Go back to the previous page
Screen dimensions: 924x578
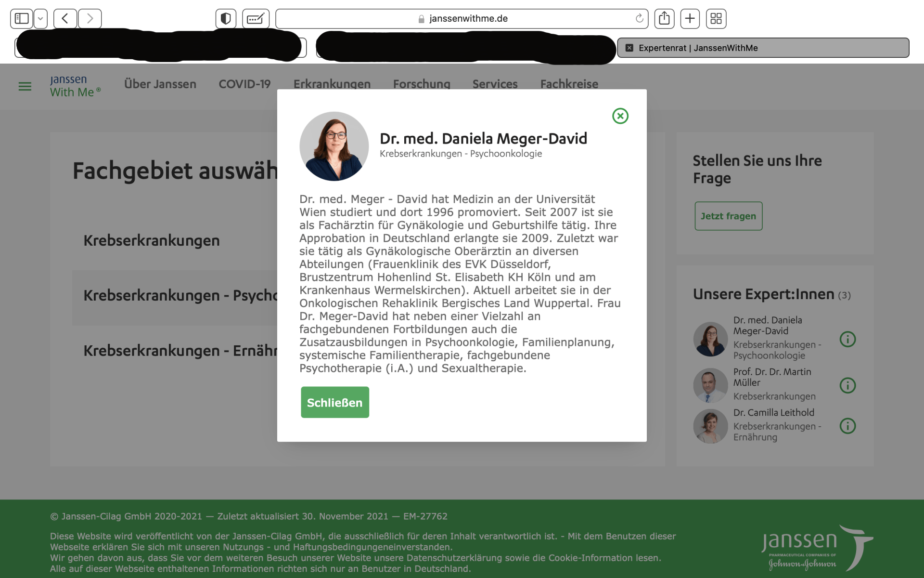(x=65, y=19)
